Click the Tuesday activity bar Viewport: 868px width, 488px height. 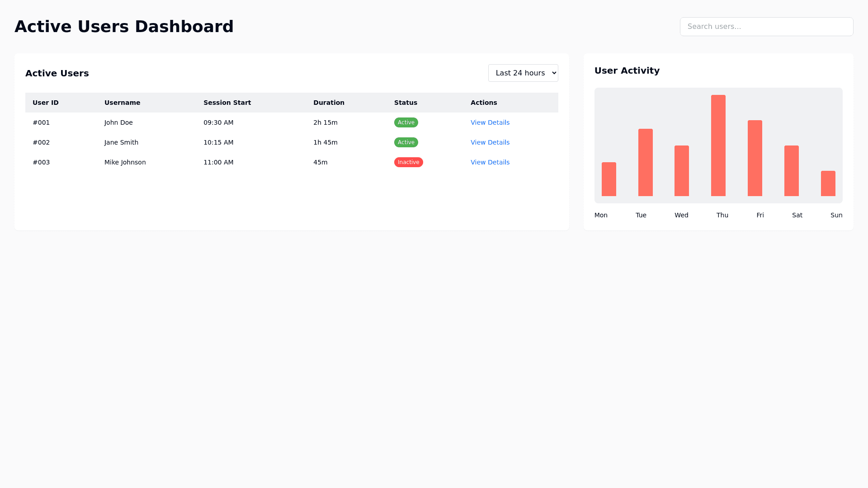(645, 163)
